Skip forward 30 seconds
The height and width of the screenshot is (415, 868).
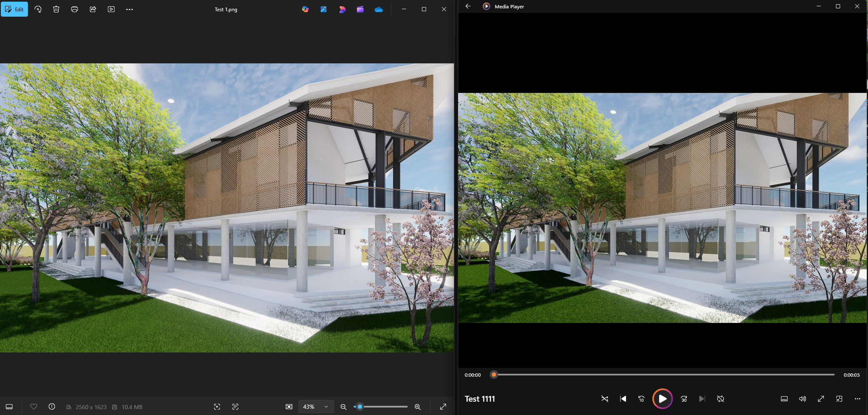pos(683,399)
